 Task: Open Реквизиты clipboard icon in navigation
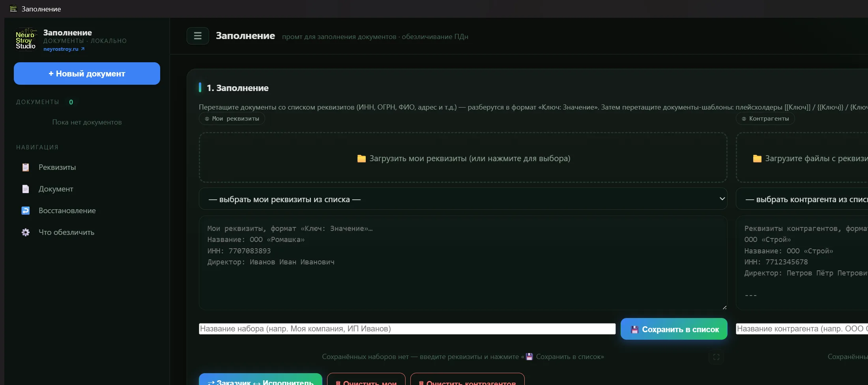(26, 167)
